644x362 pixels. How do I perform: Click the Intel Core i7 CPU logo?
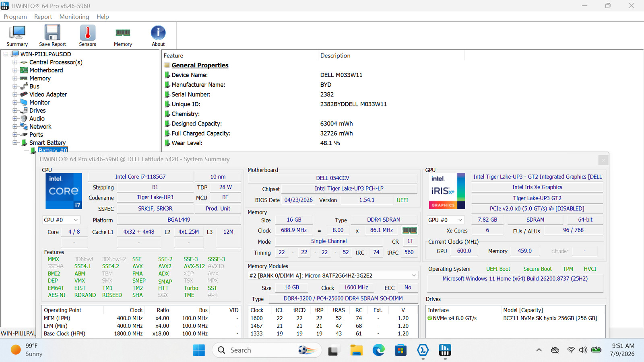click(x=64, y=191)
